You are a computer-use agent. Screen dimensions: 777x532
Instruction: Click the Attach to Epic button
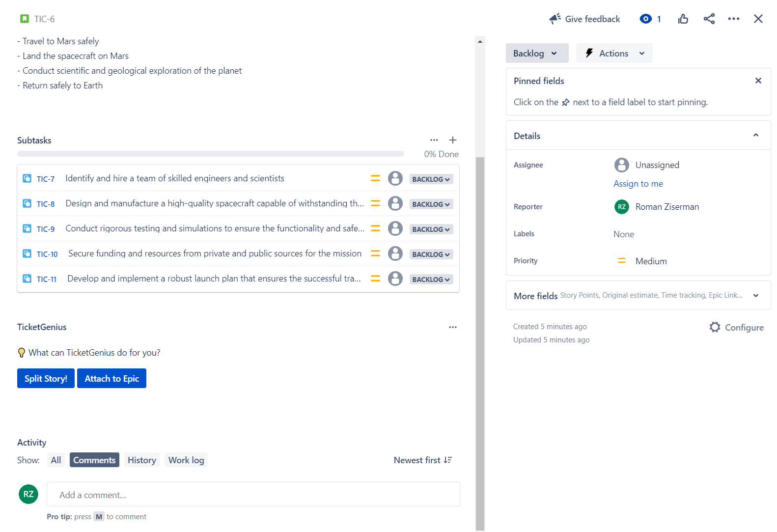coord(111,378)
